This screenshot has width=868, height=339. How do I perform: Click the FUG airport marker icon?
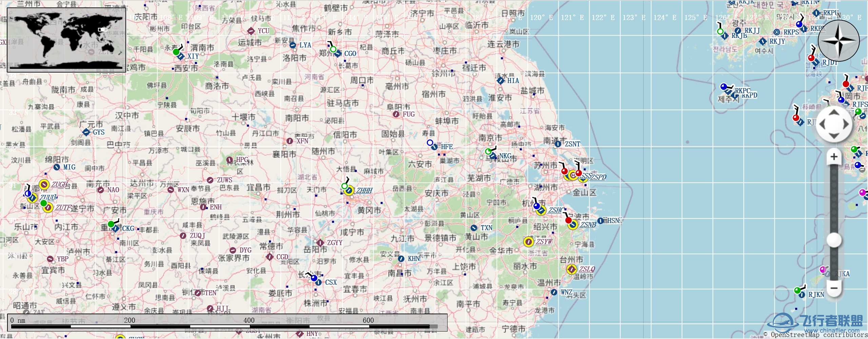click(x=396, y=114)
